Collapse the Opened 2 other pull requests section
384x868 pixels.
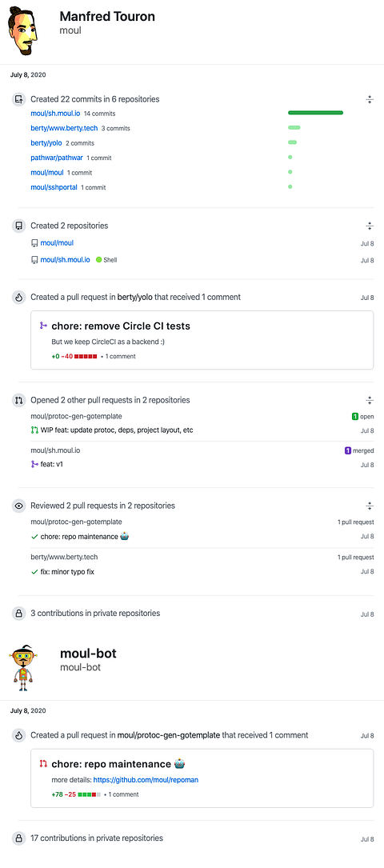click(370, 400)
